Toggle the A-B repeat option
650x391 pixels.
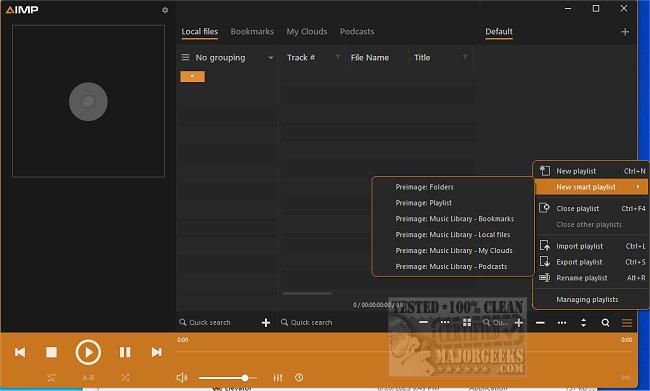tap(88, 378)
